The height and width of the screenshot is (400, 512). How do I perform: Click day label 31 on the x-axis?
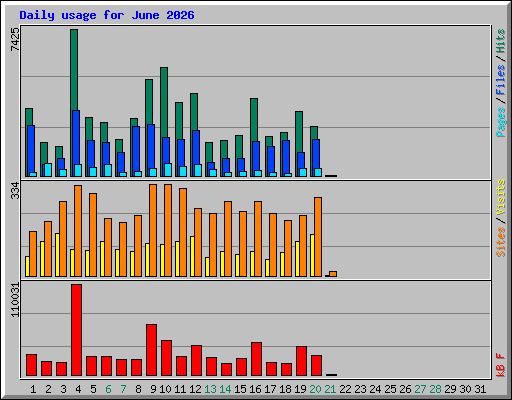(x=480, y=389)
